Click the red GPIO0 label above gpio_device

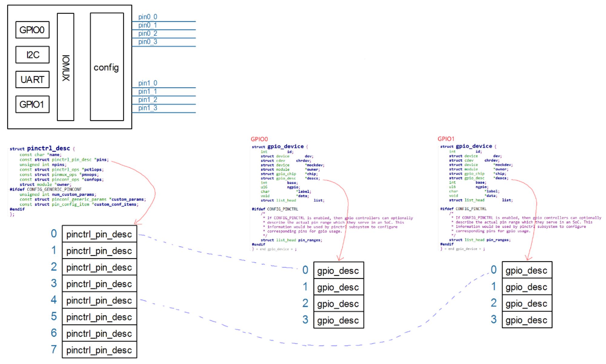259,139
